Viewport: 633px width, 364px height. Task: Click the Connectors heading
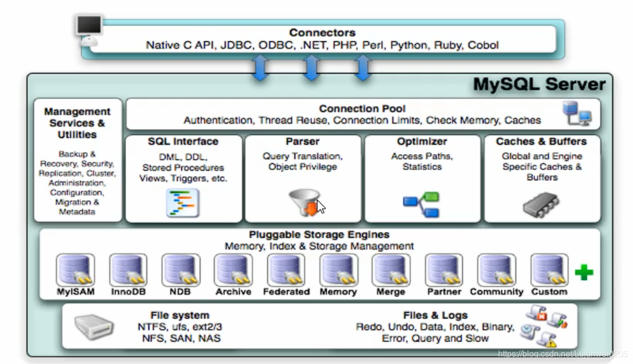(322, 33)
